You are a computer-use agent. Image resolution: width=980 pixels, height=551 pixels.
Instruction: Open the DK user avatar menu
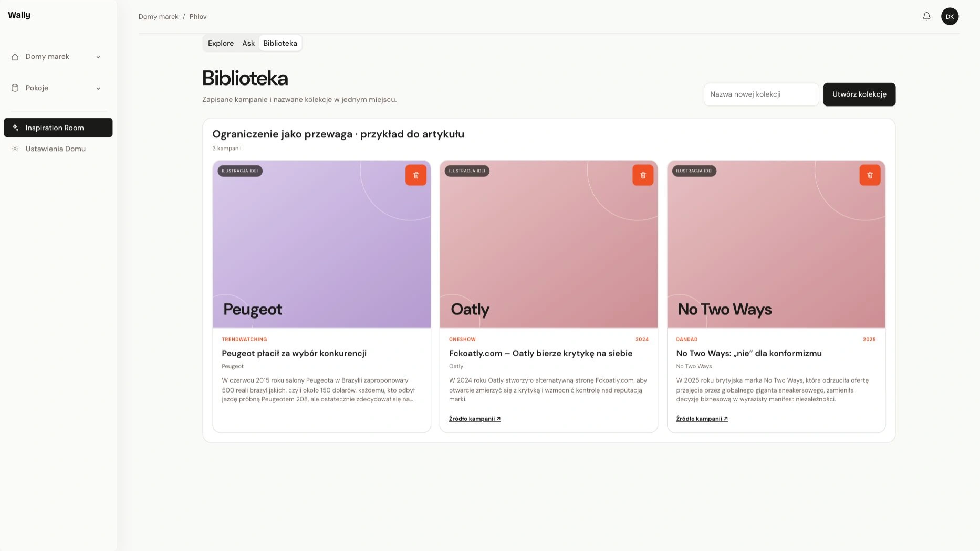(x=950, y=16)
